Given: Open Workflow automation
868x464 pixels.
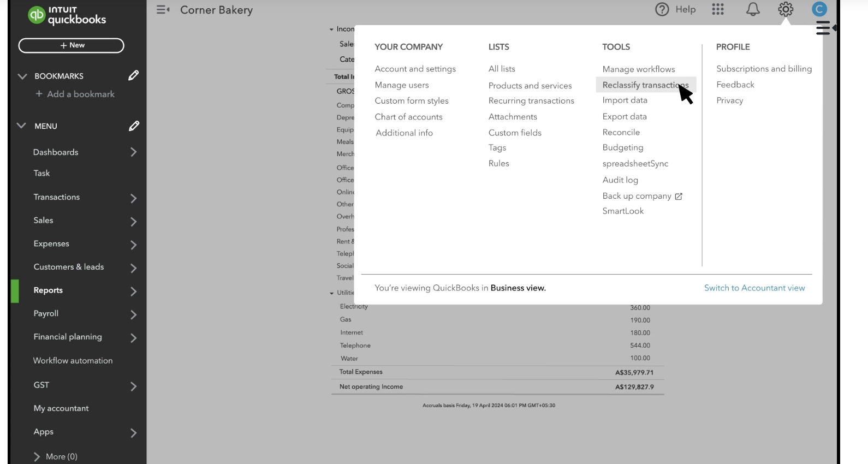Looking at the screenshot, I should [x=73, y=361].
